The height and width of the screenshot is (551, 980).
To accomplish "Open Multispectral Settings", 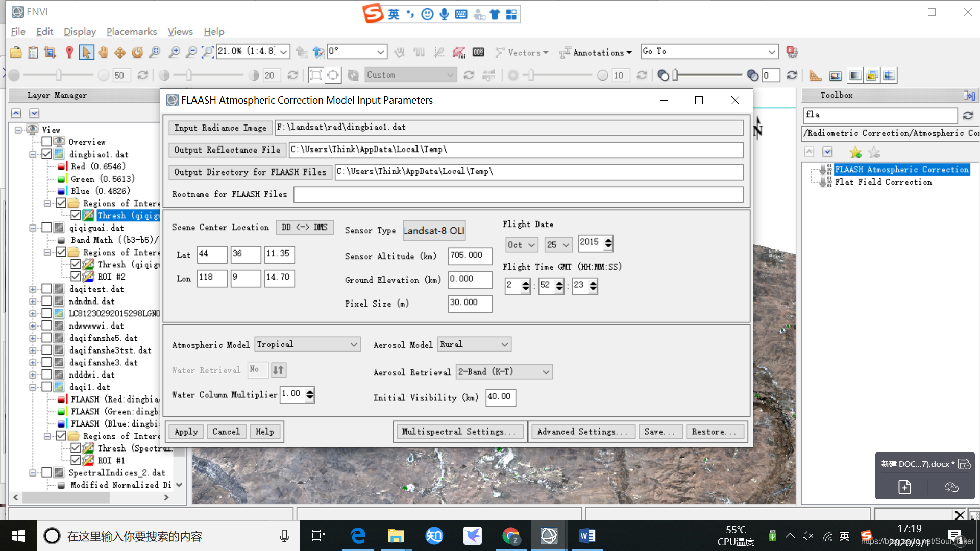I will pyautogui.click(x=459, y=432).
